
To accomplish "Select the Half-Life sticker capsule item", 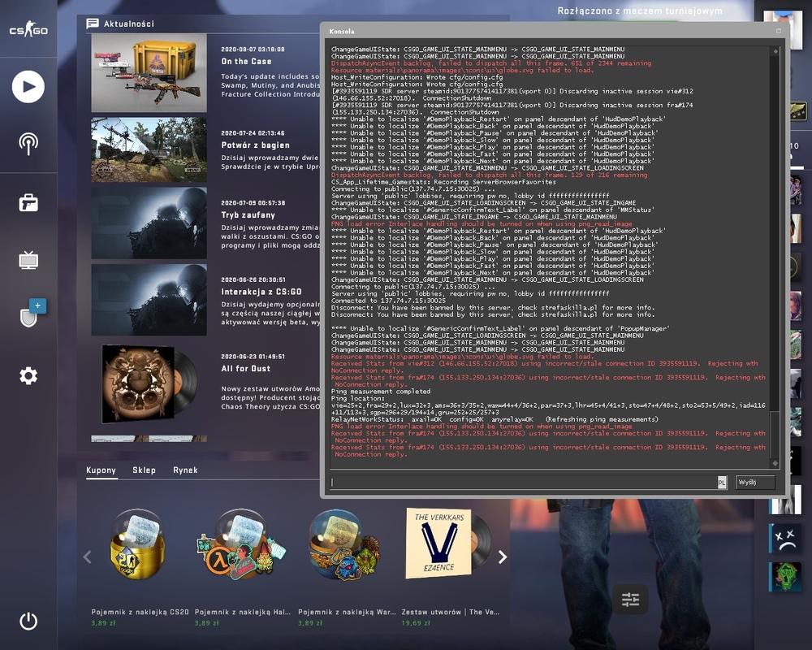I will (241, 544).
